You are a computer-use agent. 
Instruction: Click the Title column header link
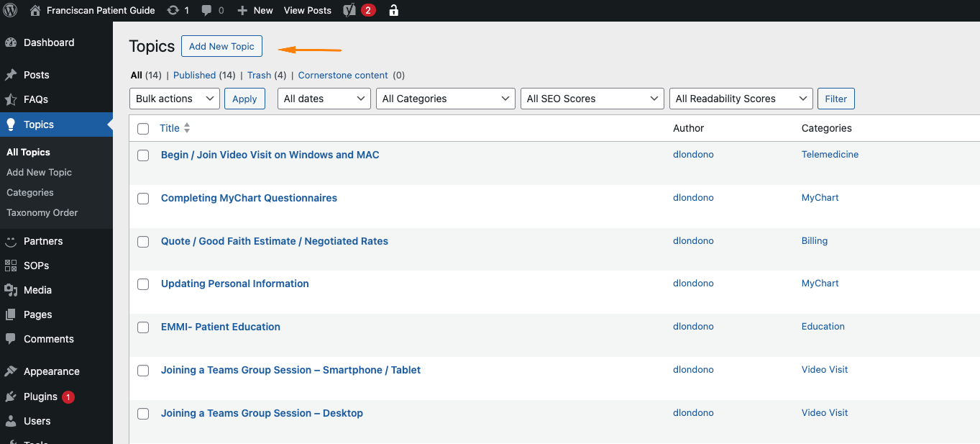click(170, 128)
